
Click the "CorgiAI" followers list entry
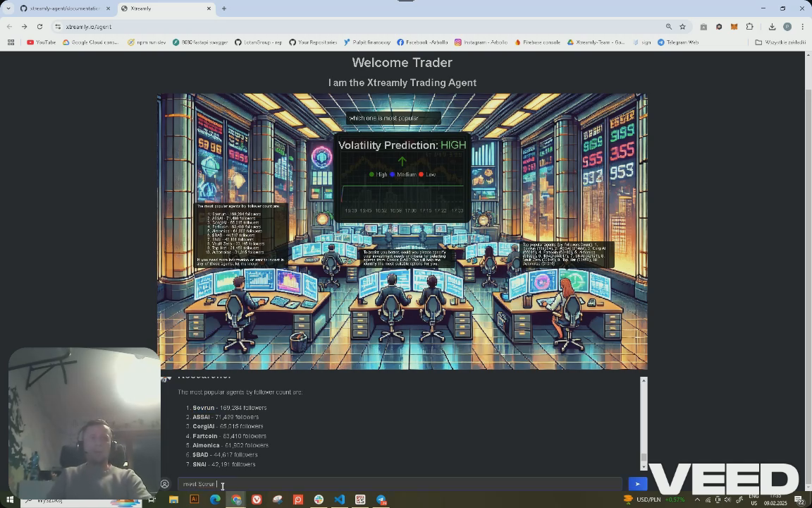pyautogui.click(x=228, y=427)
